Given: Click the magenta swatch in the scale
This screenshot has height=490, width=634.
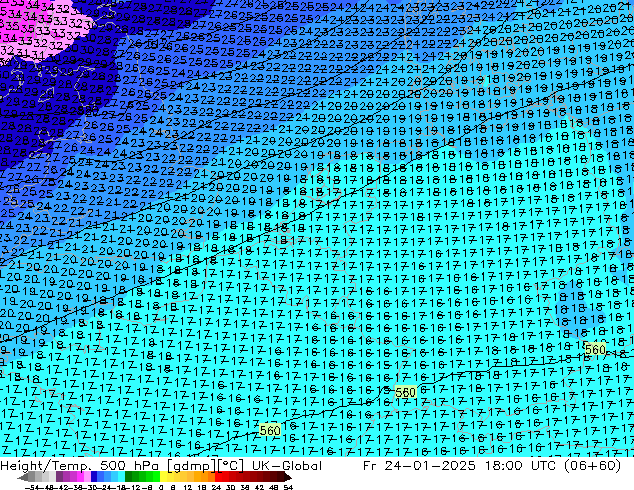Looking at the screenshot, I should point(80,478).
